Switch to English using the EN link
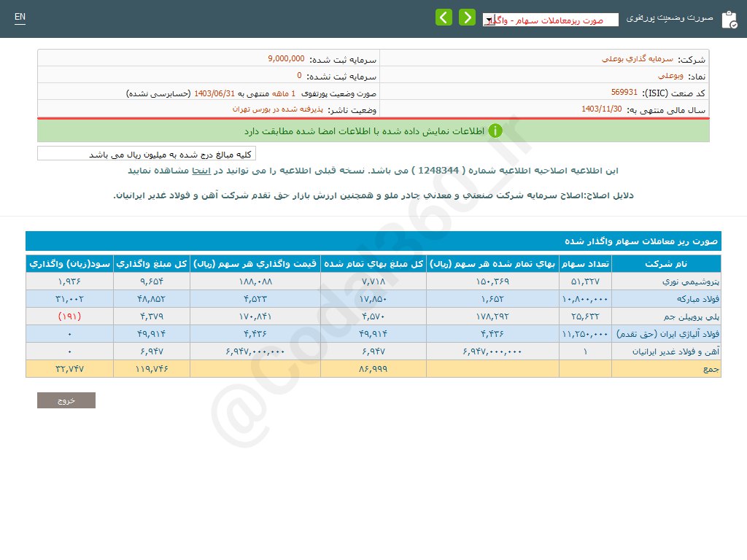Screen dimensions: 747x560 [20, 16]
